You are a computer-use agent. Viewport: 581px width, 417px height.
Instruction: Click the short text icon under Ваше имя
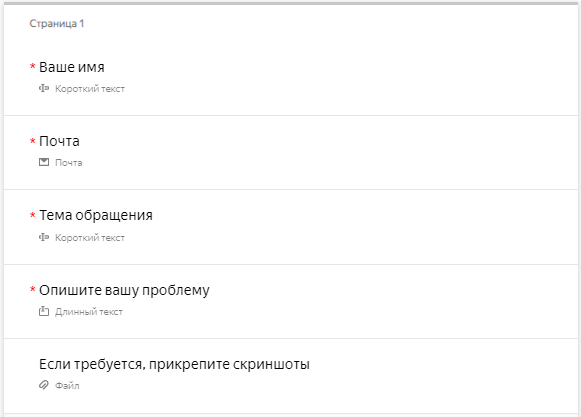point(44,88)
